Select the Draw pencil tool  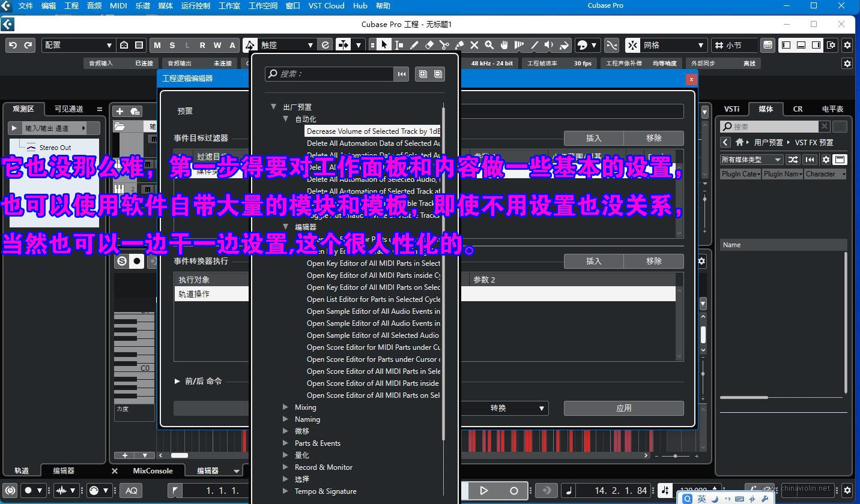click(414, 45)
